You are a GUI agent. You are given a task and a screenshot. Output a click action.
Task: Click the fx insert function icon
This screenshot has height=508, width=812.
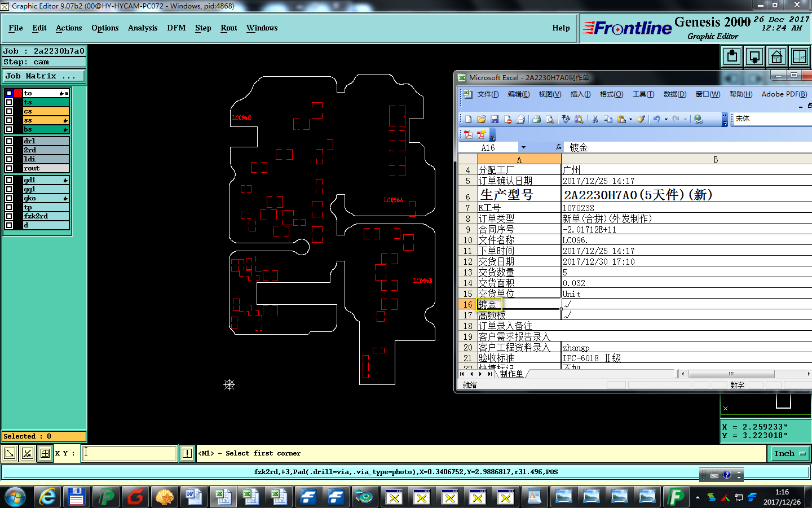pos(559,147)
